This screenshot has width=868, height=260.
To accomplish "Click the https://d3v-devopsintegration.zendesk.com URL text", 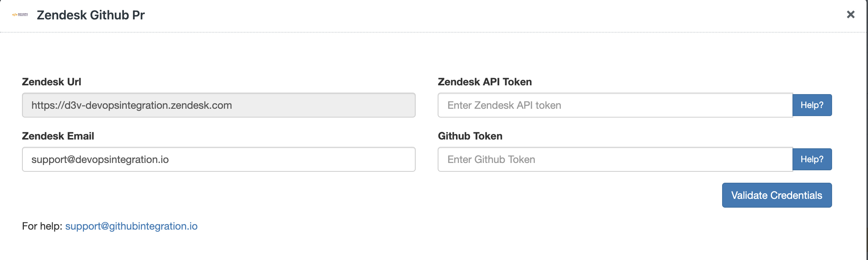I will click(x=132, y=105).
